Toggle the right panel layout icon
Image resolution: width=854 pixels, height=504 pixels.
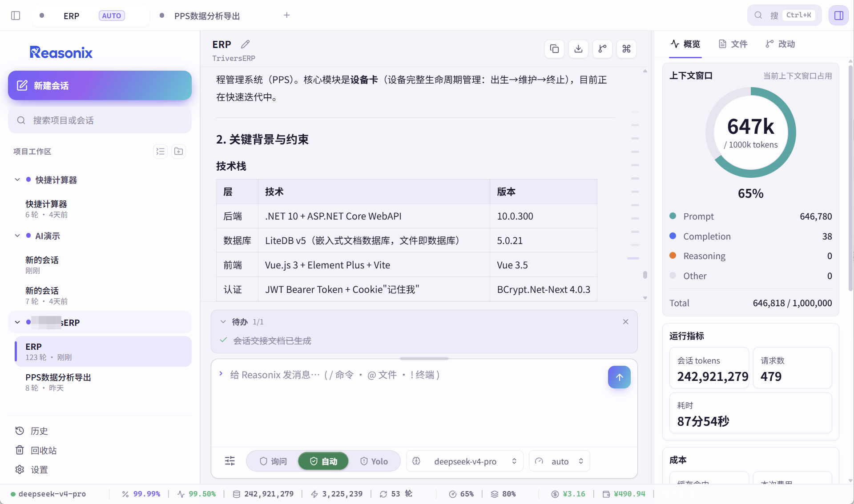[x=838, y=16]
